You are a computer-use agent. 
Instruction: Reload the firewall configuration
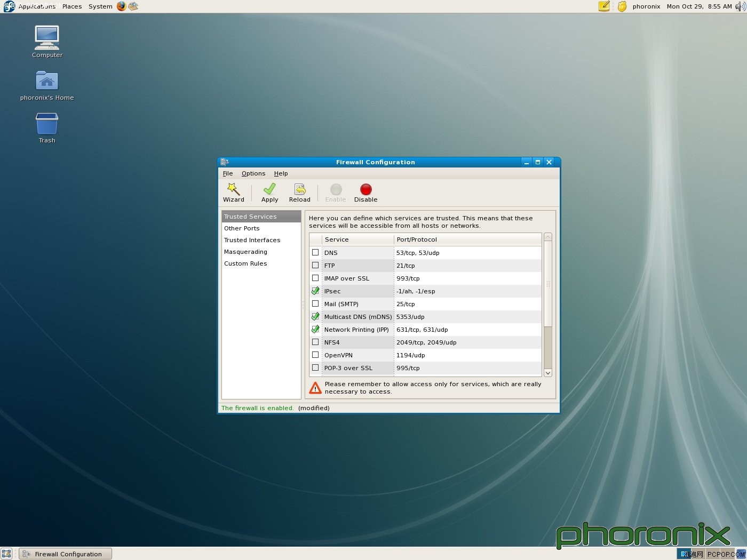click(299, 193)
